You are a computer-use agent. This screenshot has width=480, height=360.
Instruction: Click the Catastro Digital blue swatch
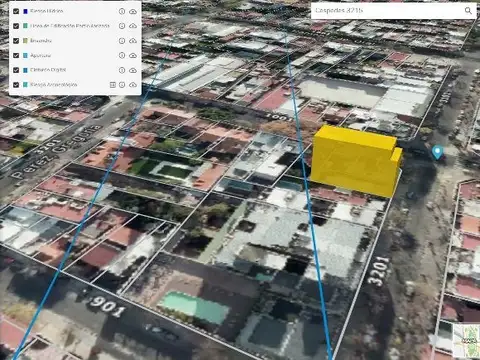point(25,70)
